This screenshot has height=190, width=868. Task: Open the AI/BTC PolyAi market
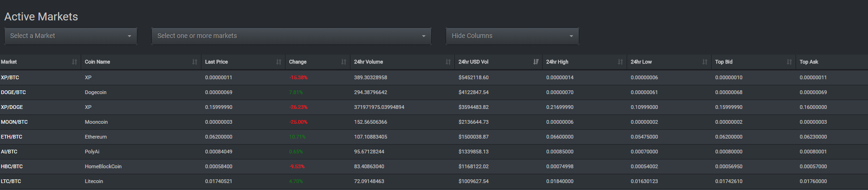[x=9, y=152]
